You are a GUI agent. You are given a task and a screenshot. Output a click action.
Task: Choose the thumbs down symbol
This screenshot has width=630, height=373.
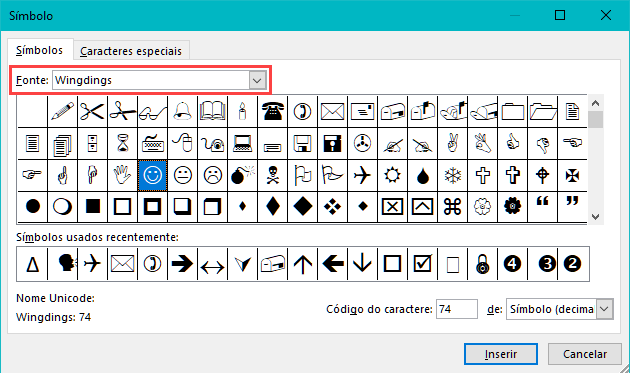[x=542, y=143]
